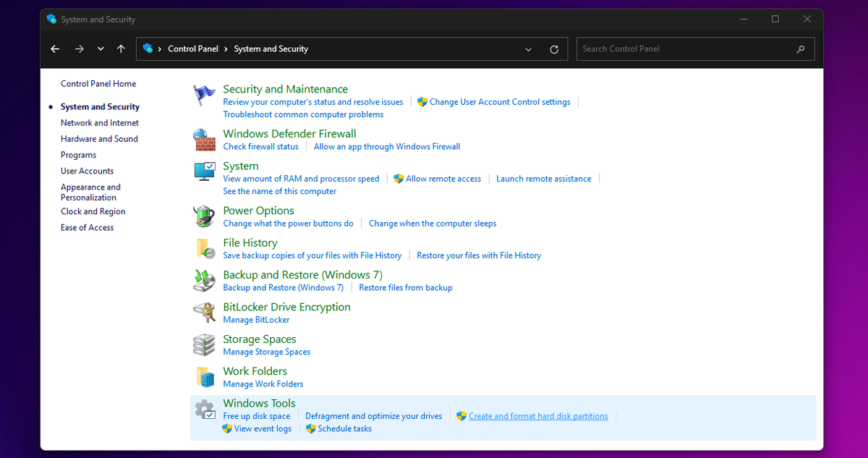
Task: Click Launch remote assistance link
Action: click(544, 179)
